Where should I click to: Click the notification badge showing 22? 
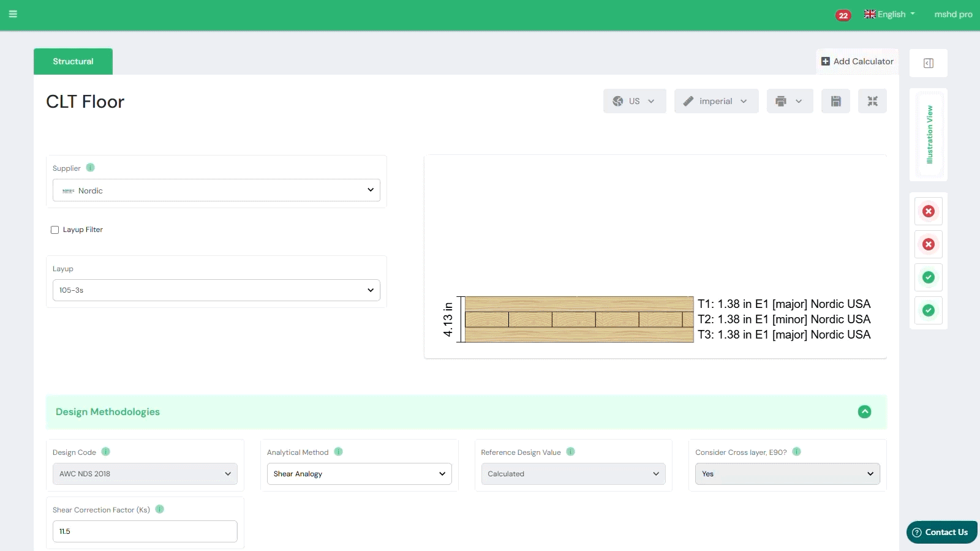pos(843,15)
